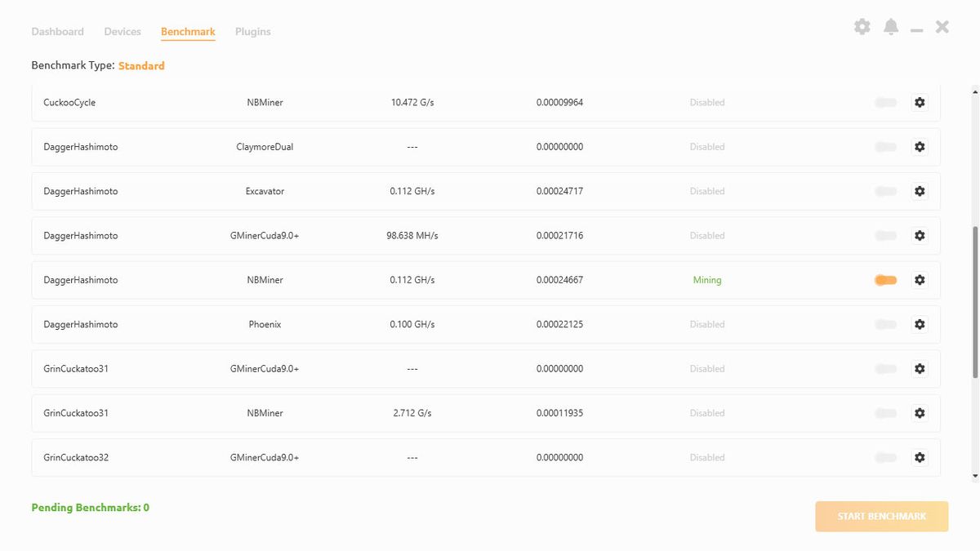980x551 pixels.
Task: Switch to the Dashboard tab
Action: click(57, 32)
